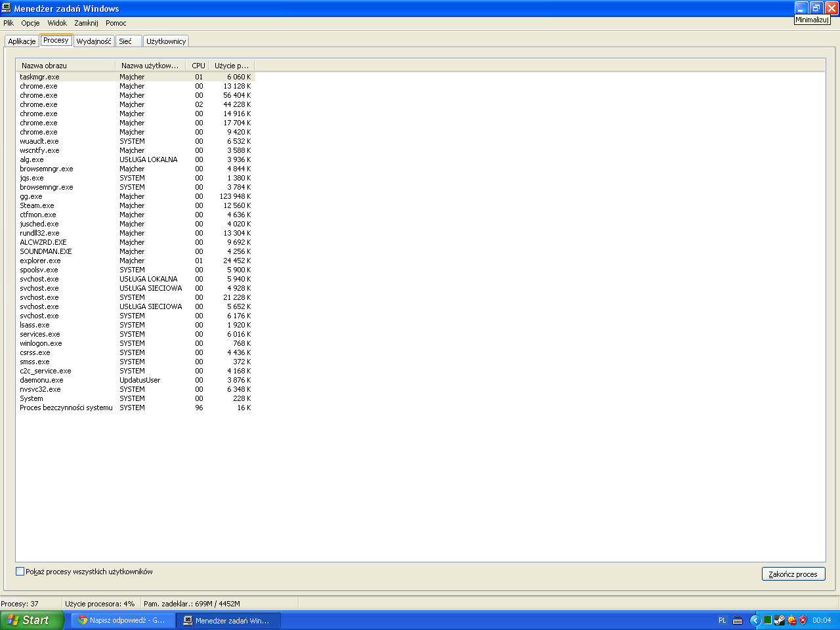Select the ctfmon.exe process
This screenshot has height=630, width=840.
click(135, 215)
